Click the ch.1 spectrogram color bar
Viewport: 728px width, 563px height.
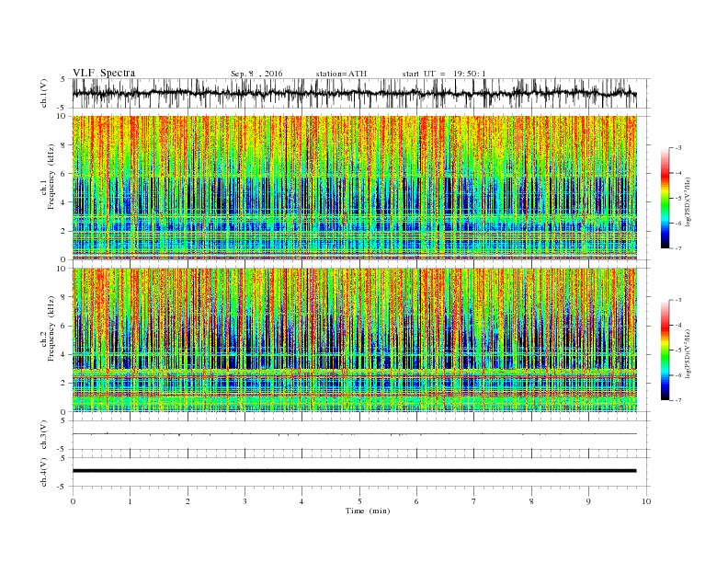point(665,198)
